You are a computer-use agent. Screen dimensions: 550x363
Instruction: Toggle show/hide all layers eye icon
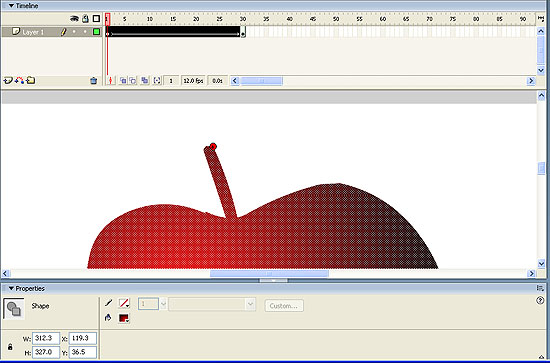[x=74, y=19]
